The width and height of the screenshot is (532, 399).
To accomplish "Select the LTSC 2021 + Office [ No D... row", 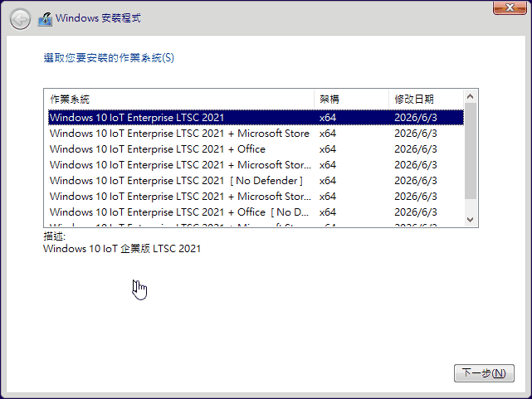I will (256, 212).
